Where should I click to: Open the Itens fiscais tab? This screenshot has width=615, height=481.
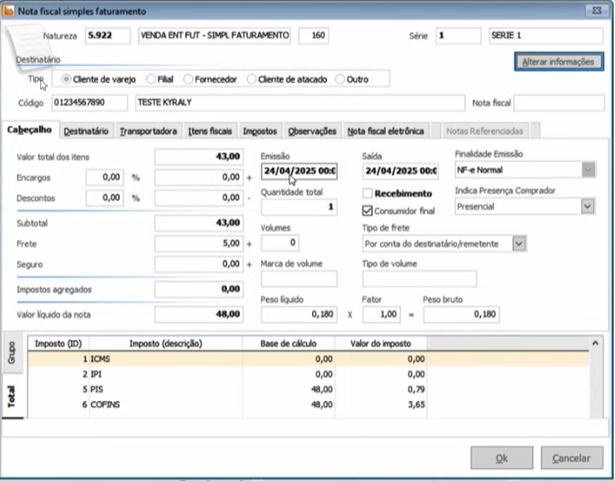pyautogui.click(x=210, y=131)
